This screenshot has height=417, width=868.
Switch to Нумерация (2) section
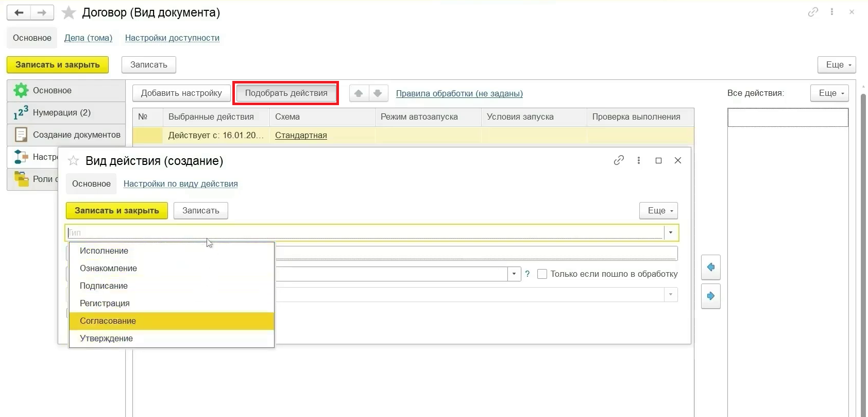pyautogui.click(x=62, y=112)
